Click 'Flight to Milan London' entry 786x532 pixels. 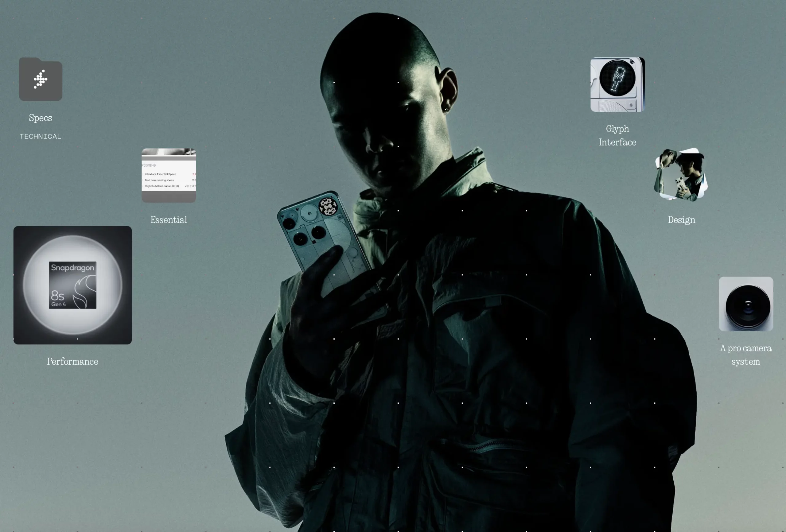[x=162, y=186]
